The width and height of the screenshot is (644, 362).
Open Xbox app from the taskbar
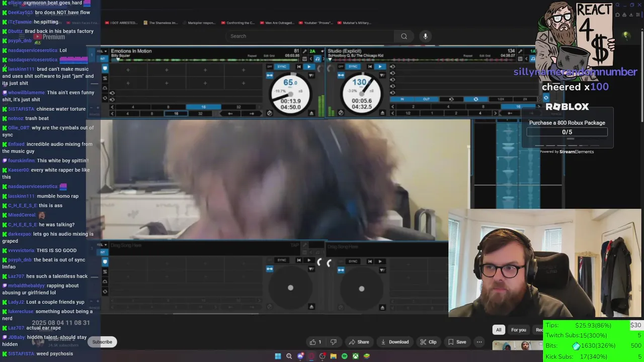point(355,356)
